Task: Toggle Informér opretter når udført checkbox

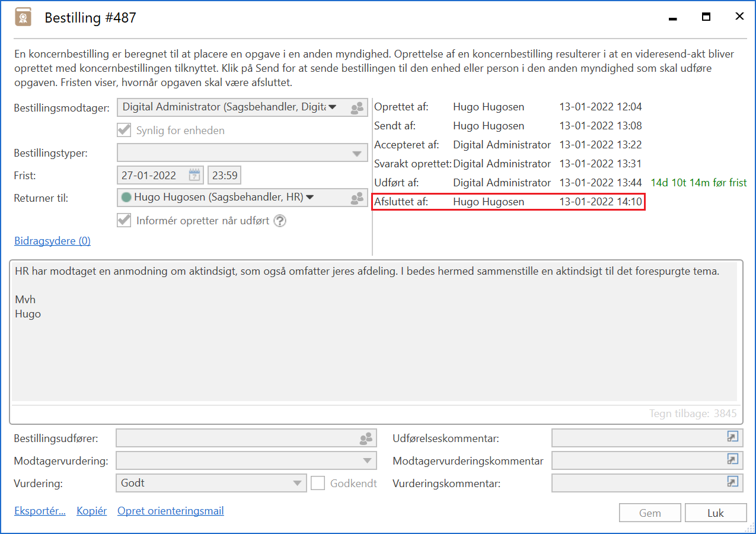Action: [124, 221]
